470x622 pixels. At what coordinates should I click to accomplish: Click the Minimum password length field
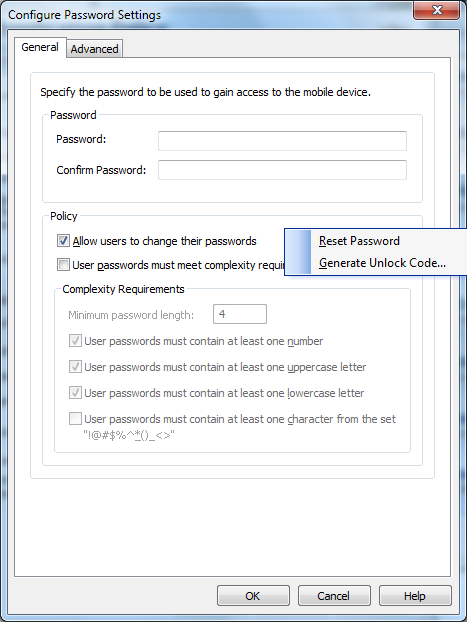tap(240, 314)
